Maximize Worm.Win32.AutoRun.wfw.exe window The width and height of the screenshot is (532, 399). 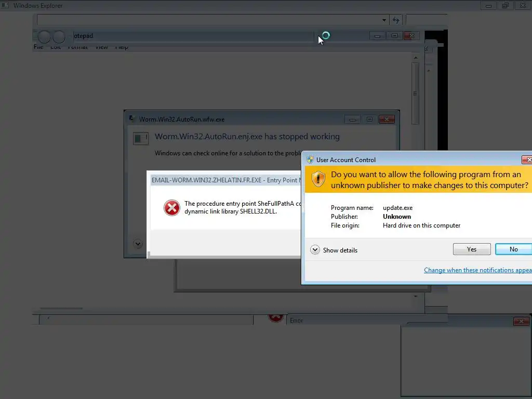click(369, 119)
